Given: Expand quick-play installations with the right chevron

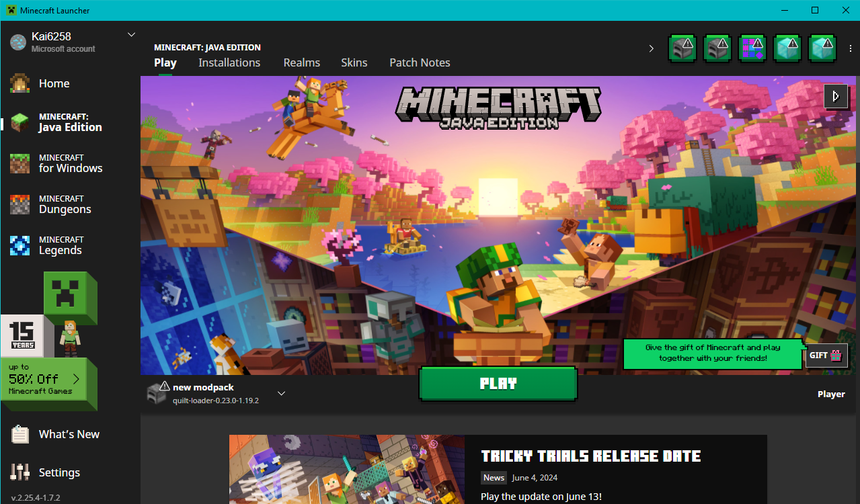Looking at the screenshot, I should [x=651, y=48].
